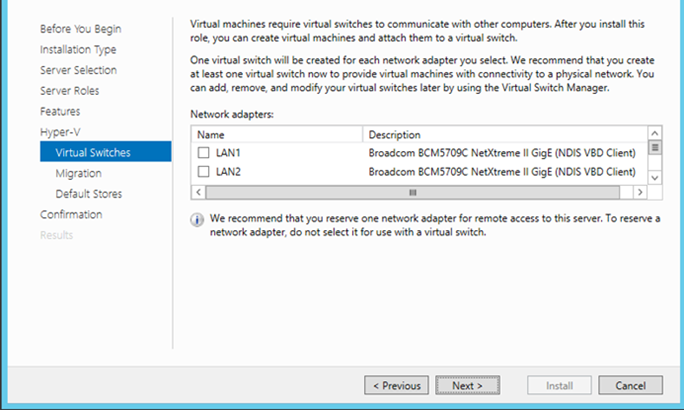Click the left arrow of the horizontal scrollbar
The width and height of the screenshot is (684, 410).
click(x=198, y=192)
